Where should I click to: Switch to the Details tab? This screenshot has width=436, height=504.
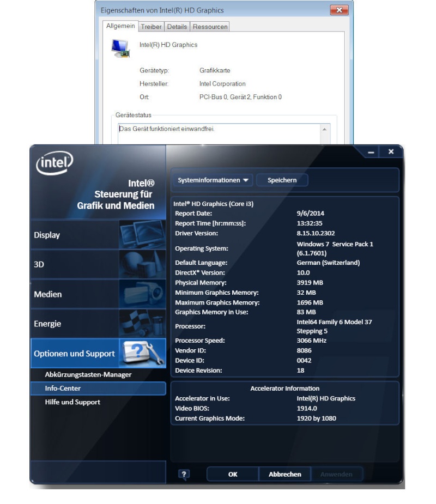pyautogui.click(x=177, y=27)
